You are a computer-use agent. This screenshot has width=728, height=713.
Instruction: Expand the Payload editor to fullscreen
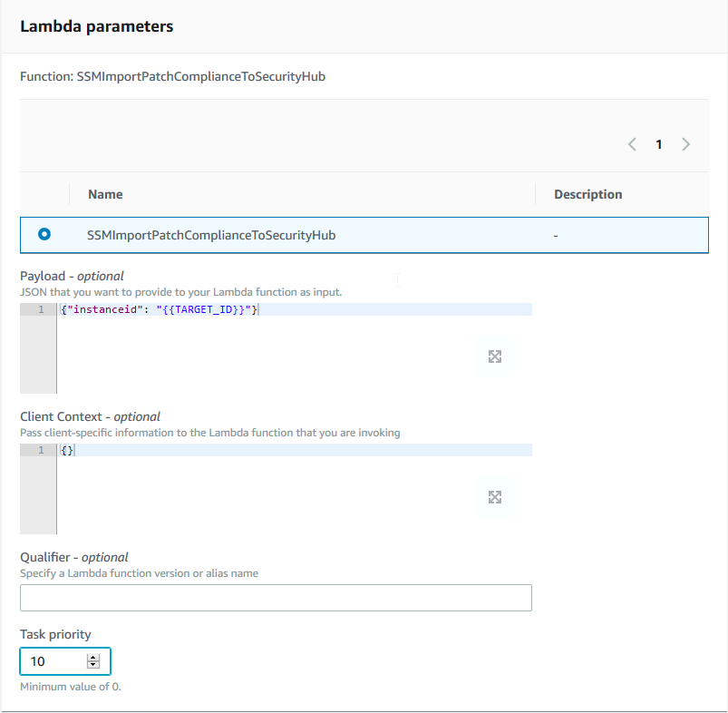(x=494, y=356)
